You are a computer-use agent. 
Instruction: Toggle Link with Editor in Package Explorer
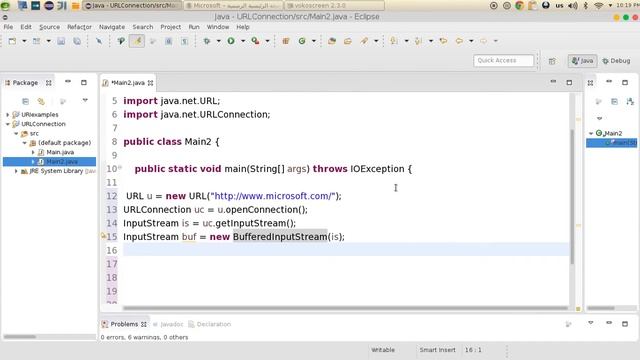tap(41, 101)
